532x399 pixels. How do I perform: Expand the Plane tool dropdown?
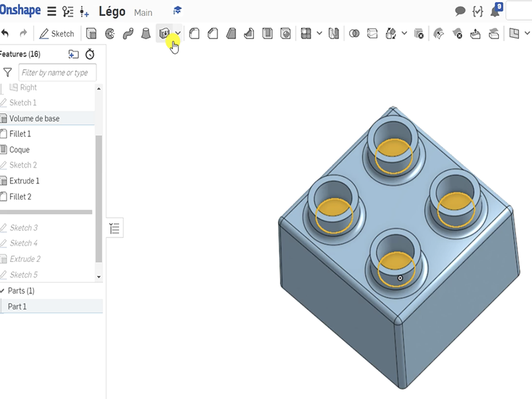(527, 33)
